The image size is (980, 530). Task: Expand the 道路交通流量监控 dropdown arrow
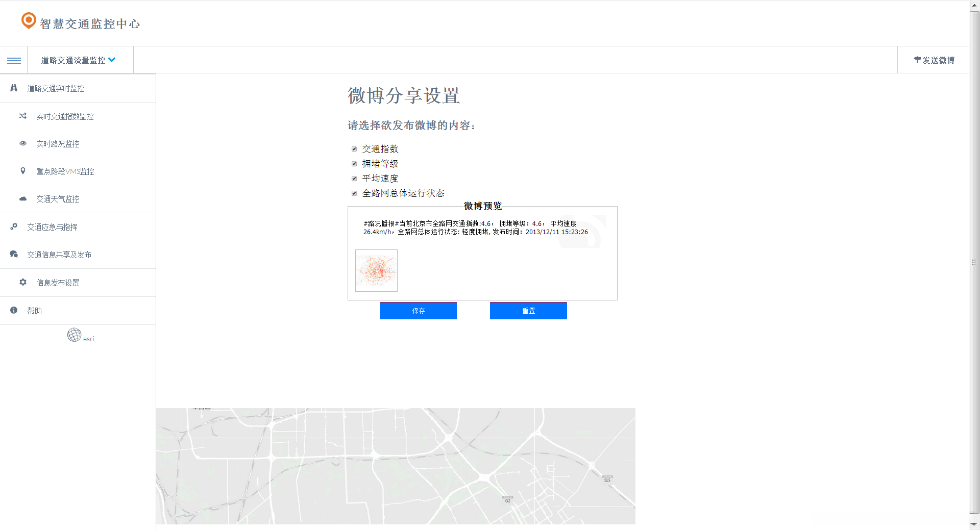[112, 60]
